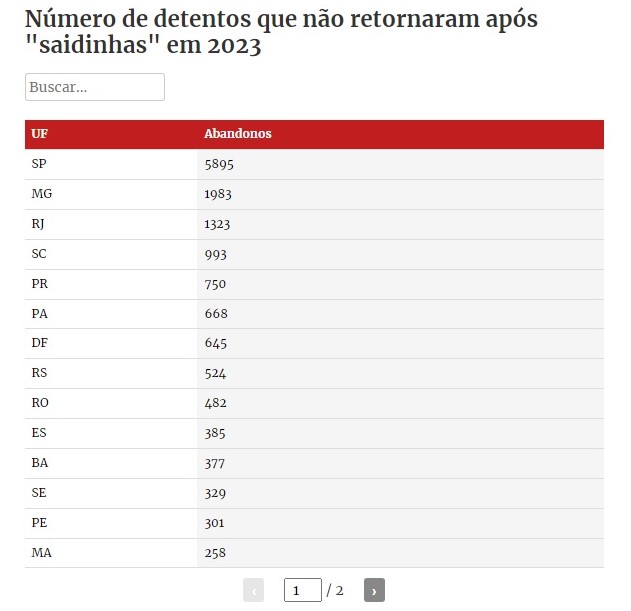Click the 993 value for SC

(x=215, y=254)
